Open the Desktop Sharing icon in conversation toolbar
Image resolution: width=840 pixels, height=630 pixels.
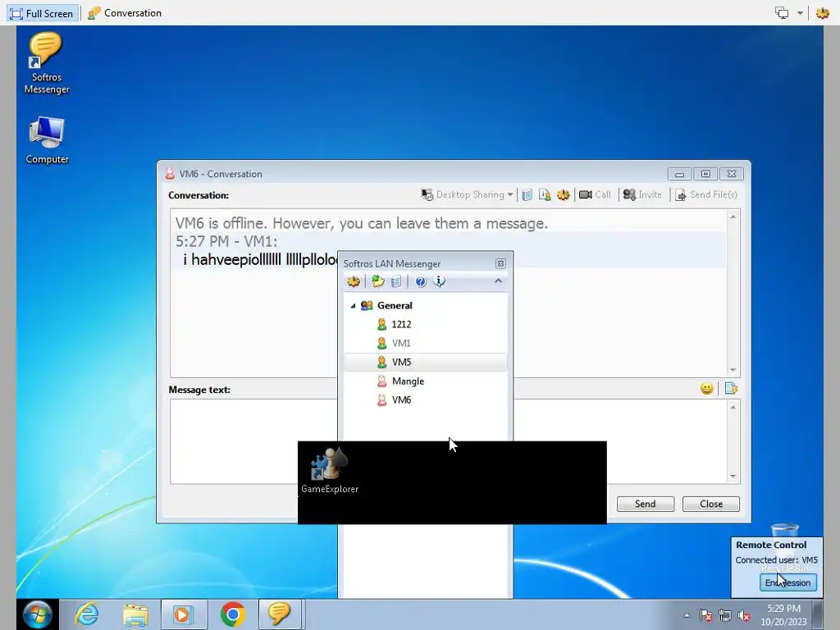[x=427, y=195]
